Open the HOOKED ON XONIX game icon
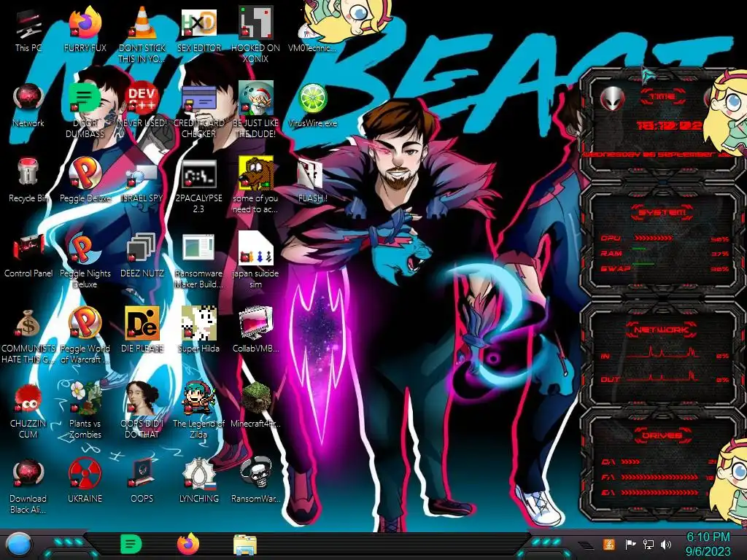This screenshot has height=560, width=747. (x=255, y=34)
